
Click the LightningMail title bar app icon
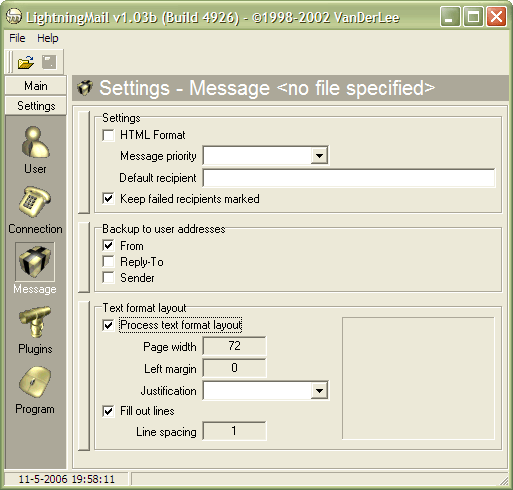[14, 16]
